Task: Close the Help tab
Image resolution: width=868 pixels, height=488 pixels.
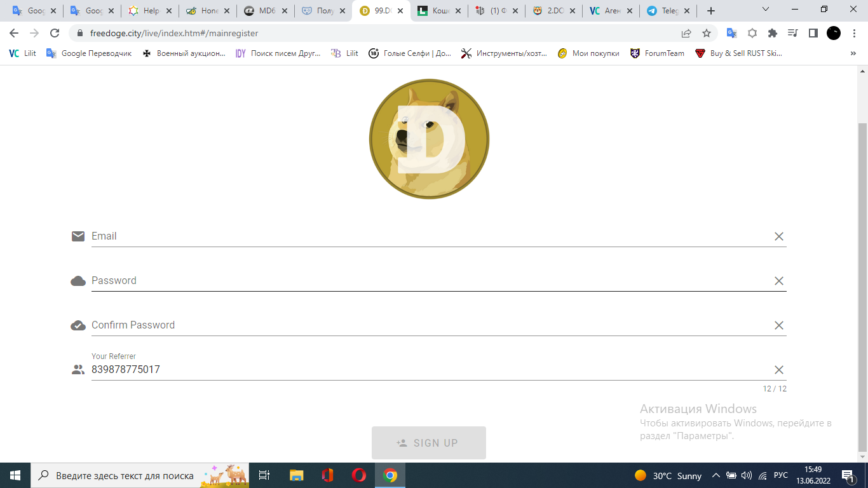Action: pyautogui.click(x=169, y=11)
